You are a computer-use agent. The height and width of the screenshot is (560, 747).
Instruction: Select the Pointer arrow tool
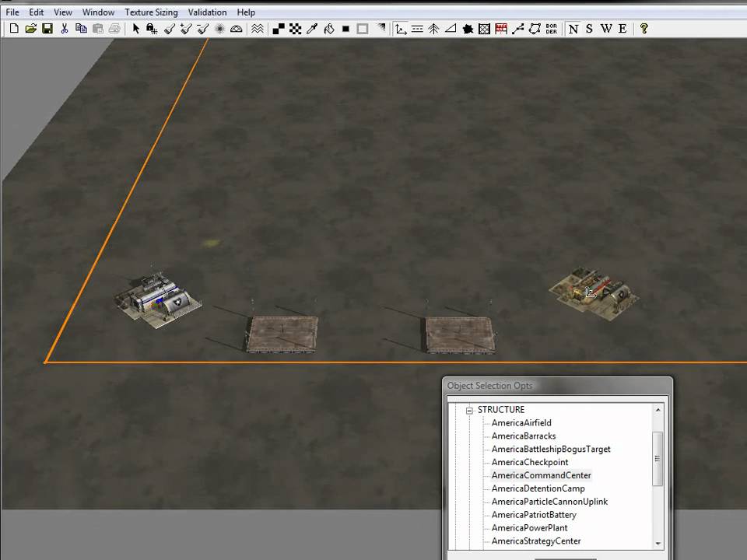point(136,29)
